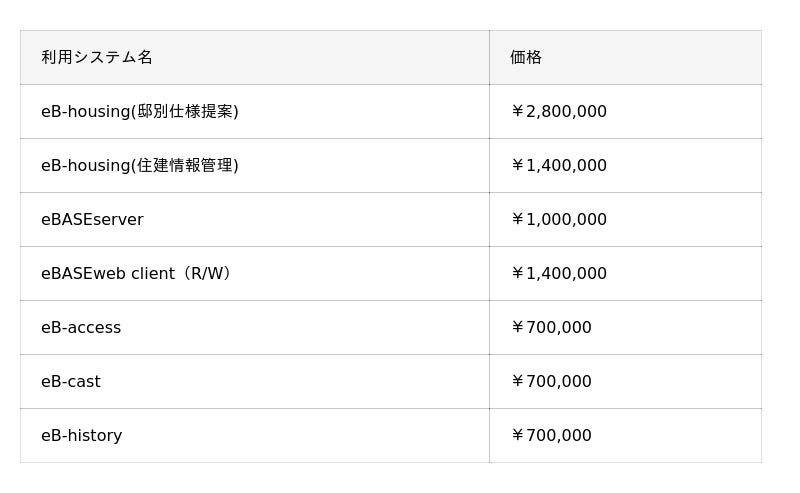800x493 pixels.
Task: Select the eB-access system name
Action: click(x=81, y=328)
